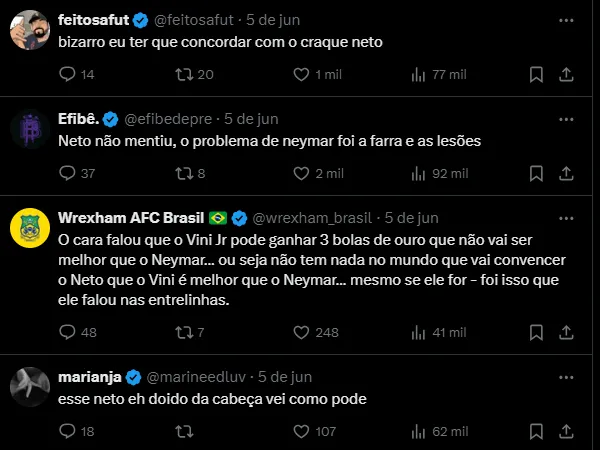Bookmark feitosafut's tweet
The image size is (600, 450).
536,74
